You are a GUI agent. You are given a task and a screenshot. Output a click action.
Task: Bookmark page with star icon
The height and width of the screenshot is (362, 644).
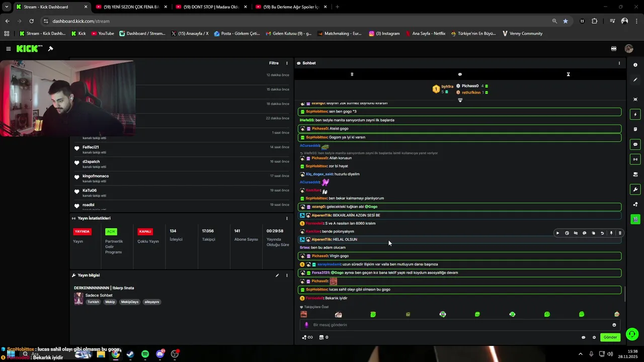pos(566,21)
